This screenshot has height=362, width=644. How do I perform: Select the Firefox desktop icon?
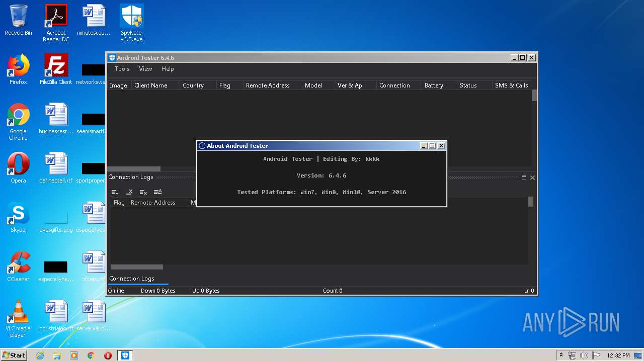[x=18, y=69]
